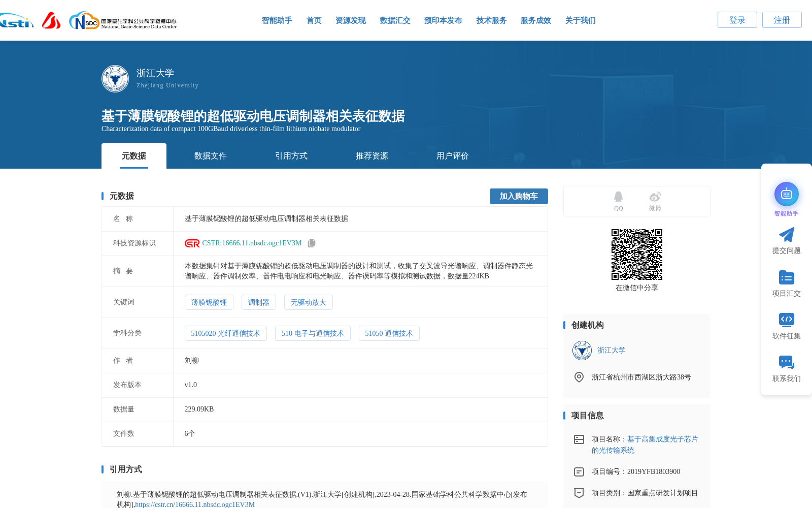812x508 pixels.
Task: Switch to 引用方式 tab
Action: click(291, 156)
